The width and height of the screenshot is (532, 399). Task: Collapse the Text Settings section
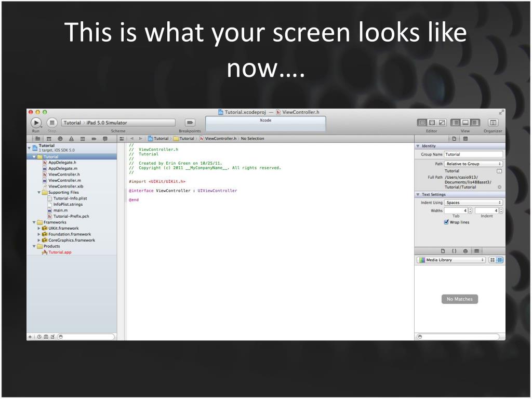(418, 195)
